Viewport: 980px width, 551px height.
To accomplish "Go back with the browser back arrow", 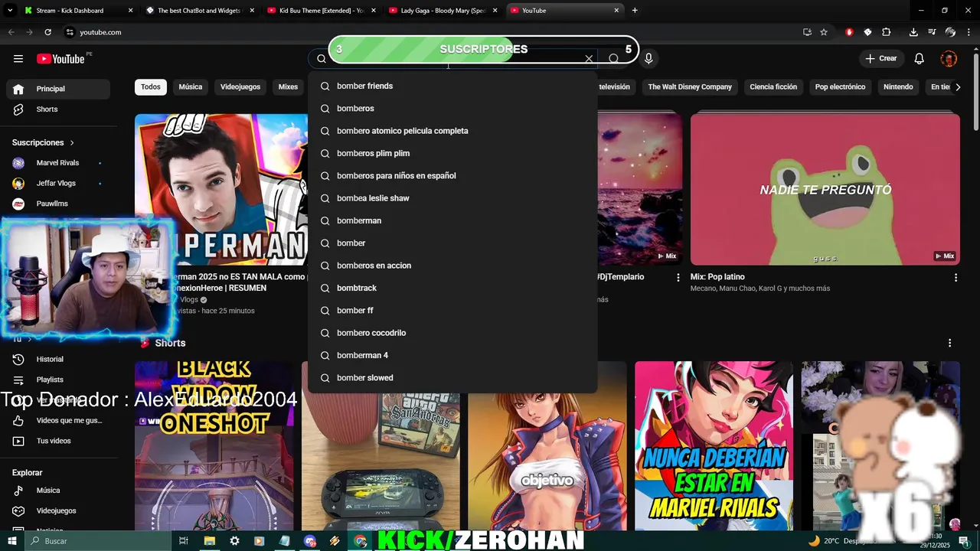I will [11, 32].
